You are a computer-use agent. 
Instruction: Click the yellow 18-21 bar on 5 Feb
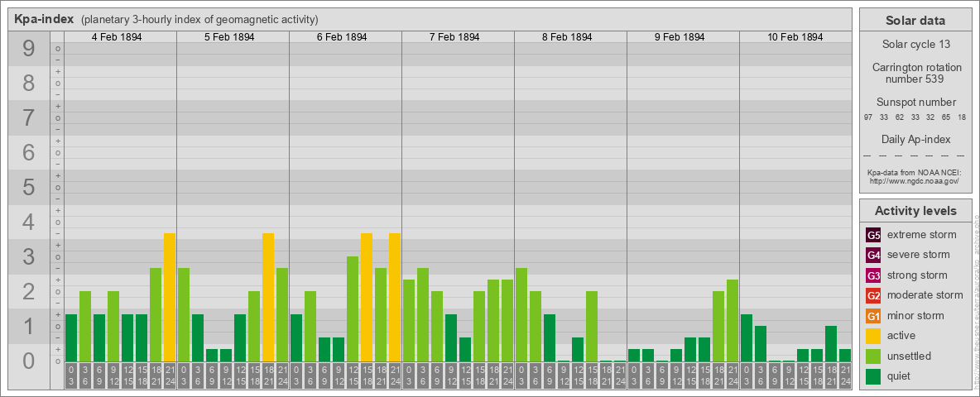pos(268,297)
